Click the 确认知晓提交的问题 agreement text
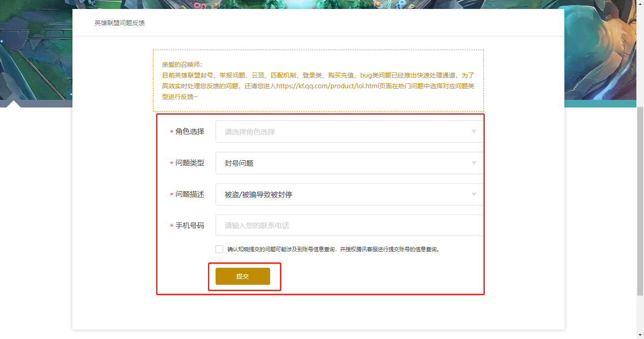This screenshot has width=644, height=339. point(334,249)
